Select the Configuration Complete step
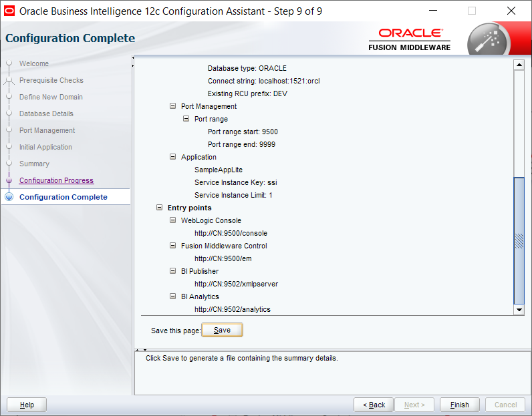The height and width of the screenshot is (416, 532). point(63,197)
